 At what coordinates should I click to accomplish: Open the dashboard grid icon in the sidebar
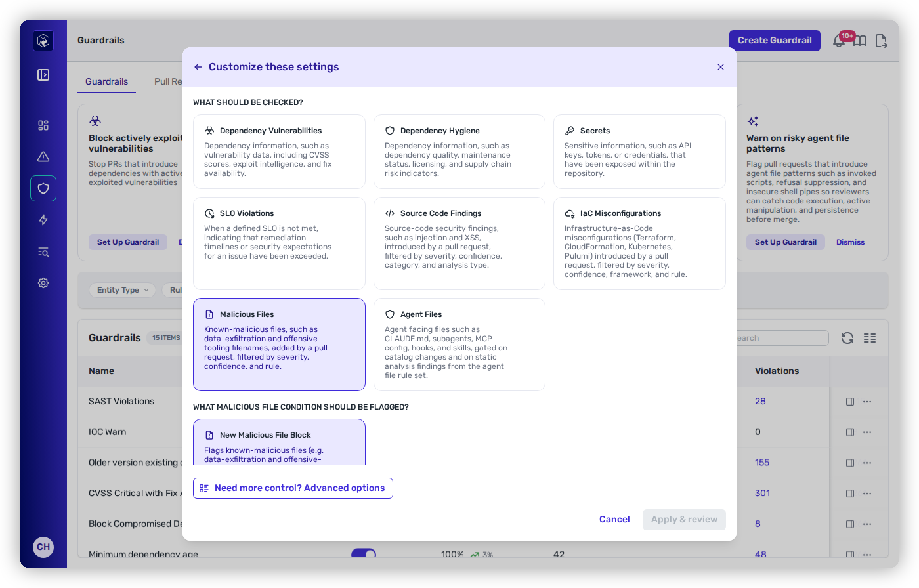(43, 125)
